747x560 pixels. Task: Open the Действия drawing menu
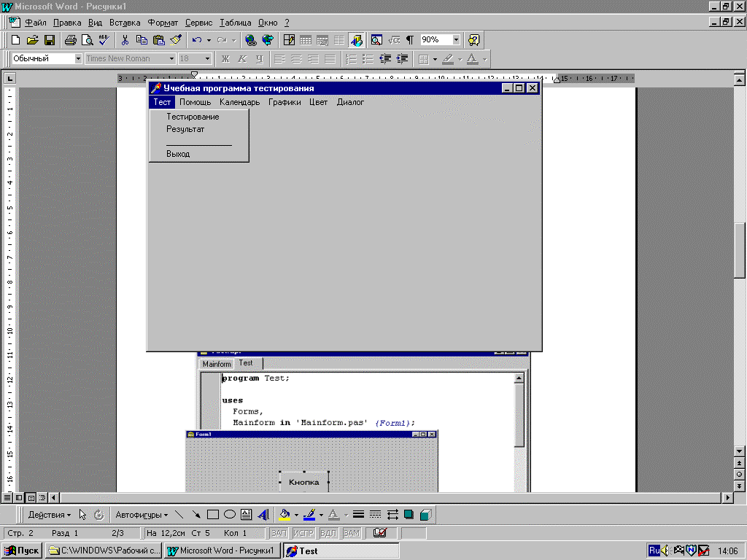pos(49,515)
